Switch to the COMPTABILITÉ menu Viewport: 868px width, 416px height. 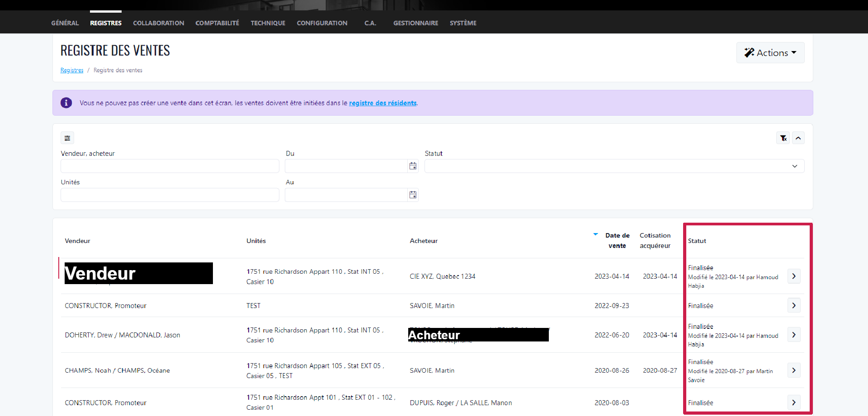click(x=217, y=23)
